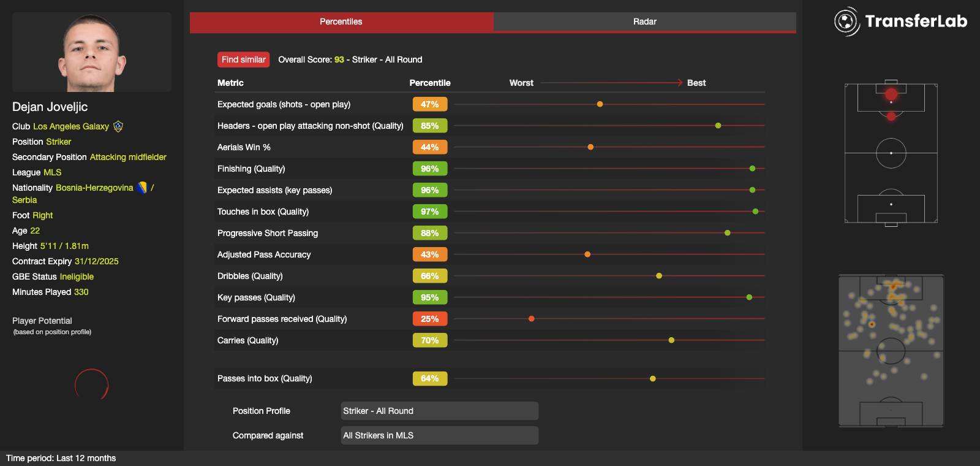
Task: Click the Percentile column header
Action: (x=430, y=83)
